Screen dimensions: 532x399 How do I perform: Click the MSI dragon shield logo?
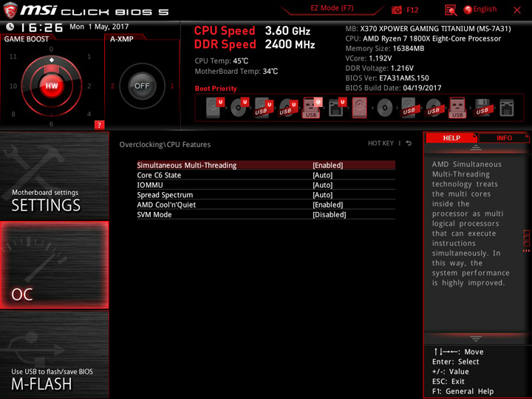[10, 10]
